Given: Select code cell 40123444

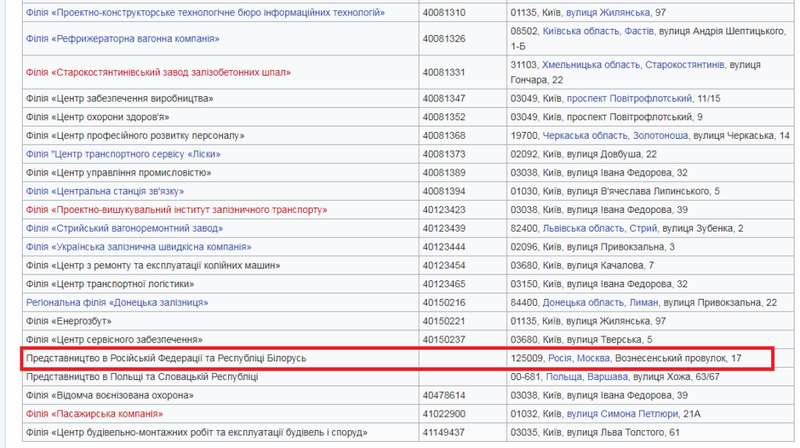Looking at the screenshot, I should pos(444,246).
